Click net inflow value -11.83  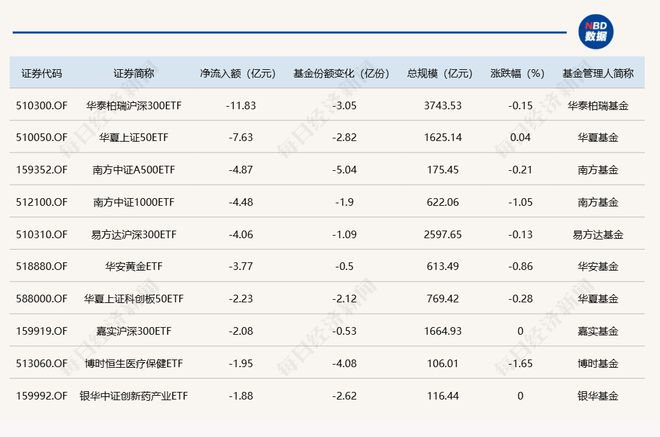(x=241, y=105)
